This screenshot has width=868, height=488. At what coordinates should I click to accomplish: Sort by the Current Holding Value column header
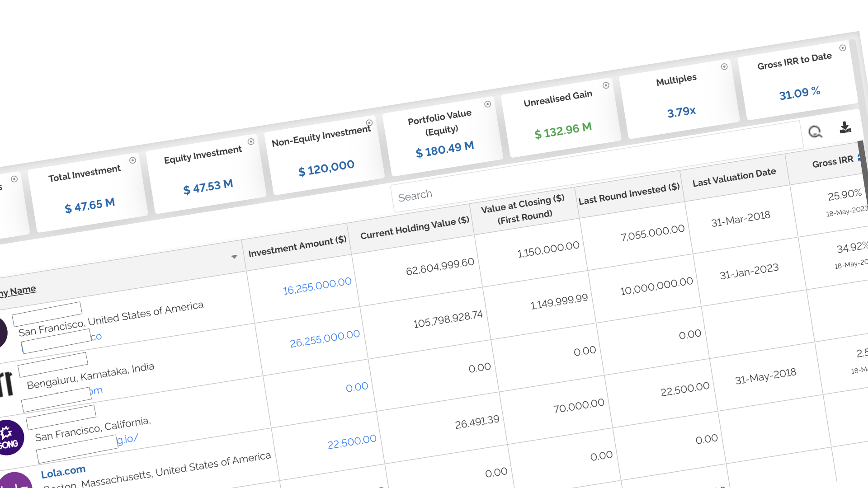(413, 228)
